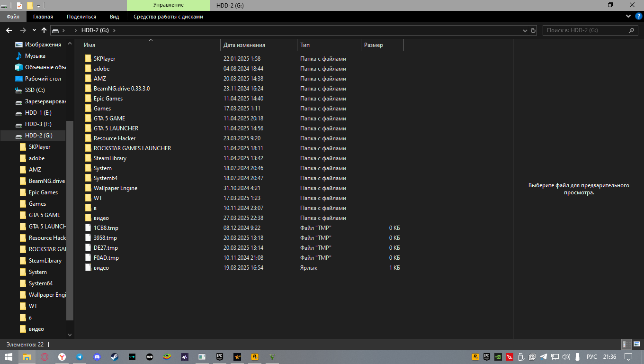This screenshot has width=644, height=364.
Task: Click the volume speaker tray icon
Action: 566,357
